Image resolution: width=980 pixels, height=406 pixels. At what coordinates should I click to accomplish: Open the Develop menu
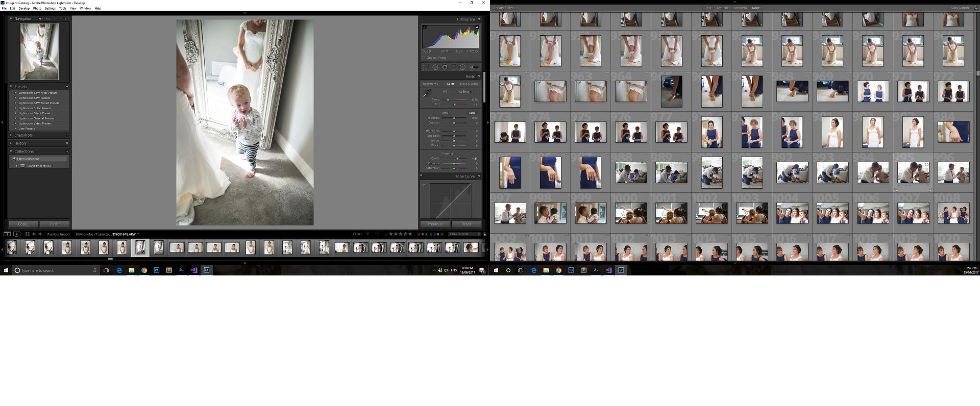pyautogui.click(x=24, y=8)
